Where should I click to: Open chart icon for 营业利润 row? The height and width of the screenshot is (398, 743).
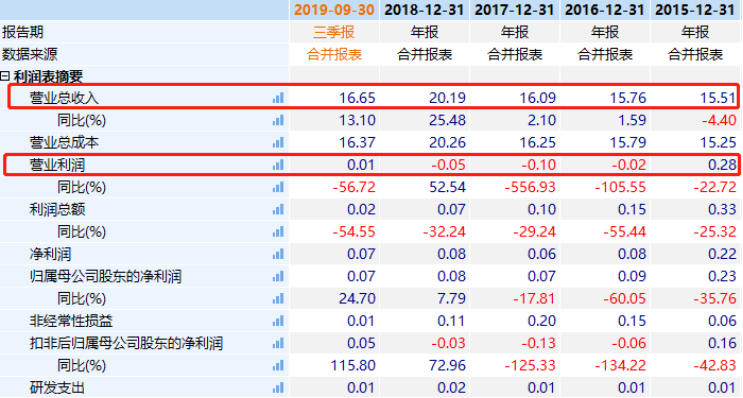click(278, 165)
